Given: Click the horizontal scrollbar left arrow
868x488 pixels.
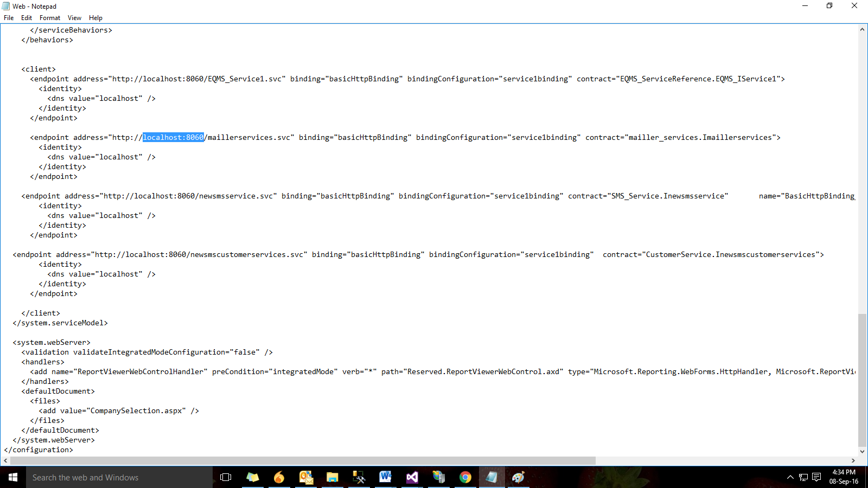Looking at the screenshot, I should tap(5, 460).
